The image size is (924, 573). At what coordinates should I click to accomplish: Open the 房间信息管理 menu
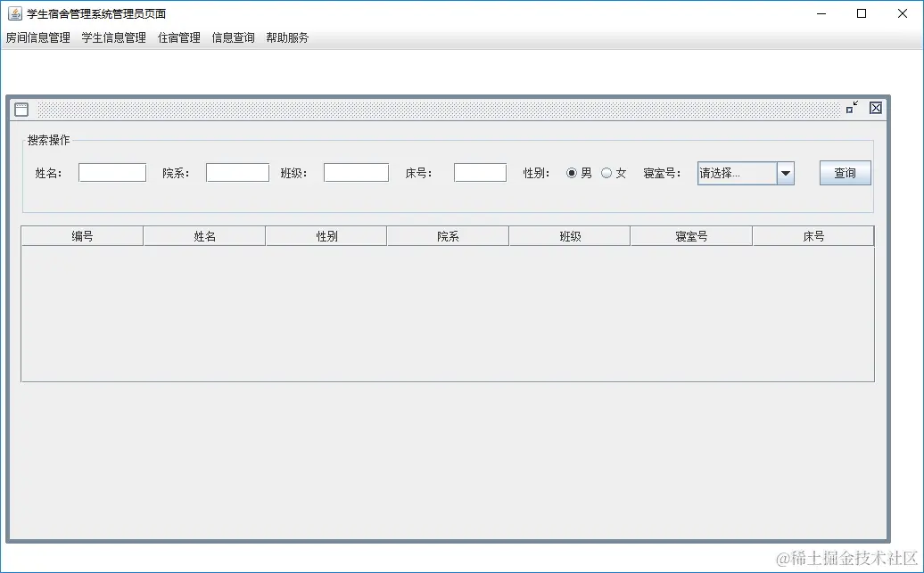[x=37, y=37]
